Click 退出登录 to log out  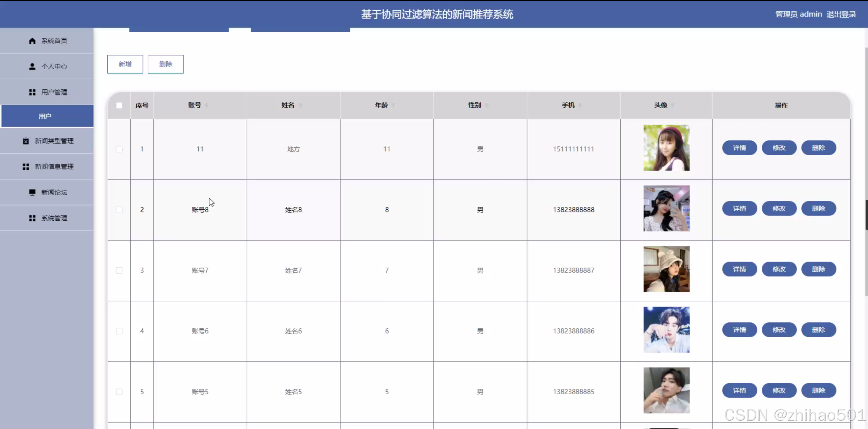tap(841, 14)
